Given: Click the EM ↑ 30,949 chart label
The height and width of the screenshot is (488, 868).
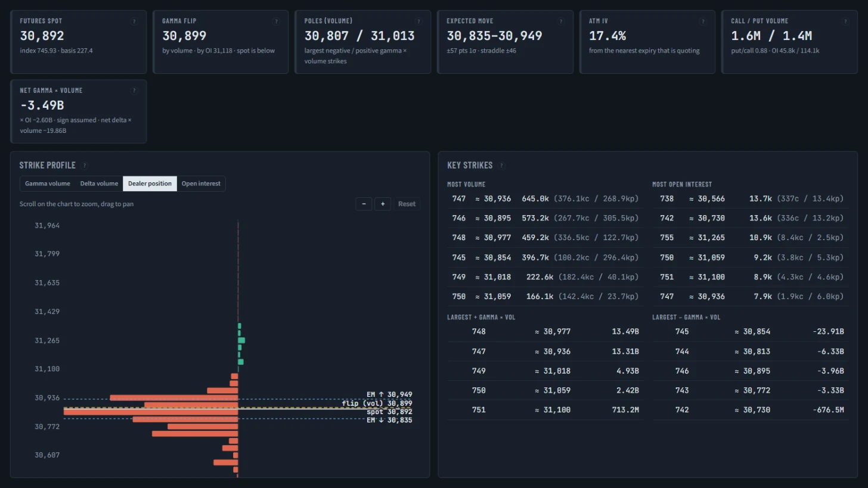Looking at the screenshot, I should [389, 394].
